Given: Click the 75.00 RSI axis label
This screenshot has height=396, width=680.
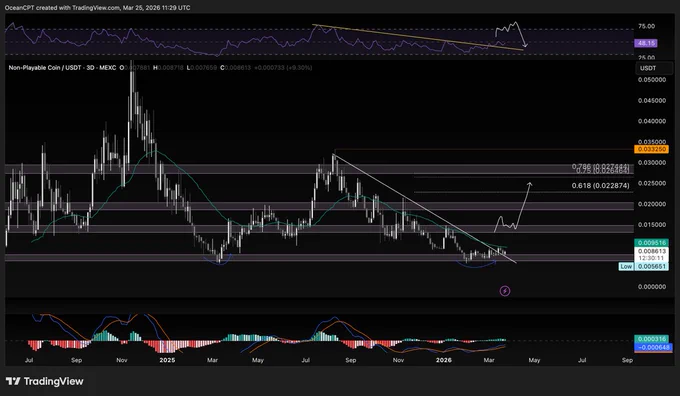Looking at the screenshot, I should pyautogui.click(x=646, y=26).
